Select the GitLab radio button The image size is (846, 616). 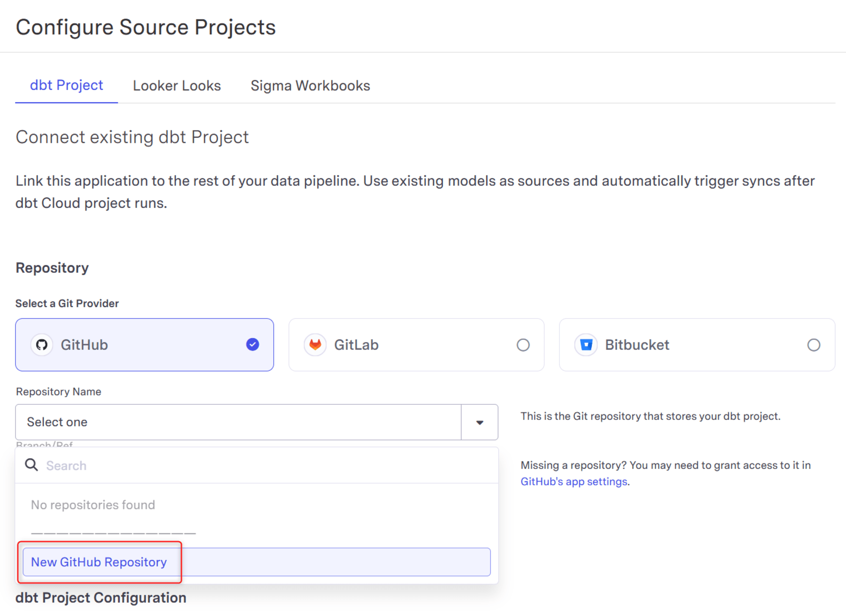point(523,345)
